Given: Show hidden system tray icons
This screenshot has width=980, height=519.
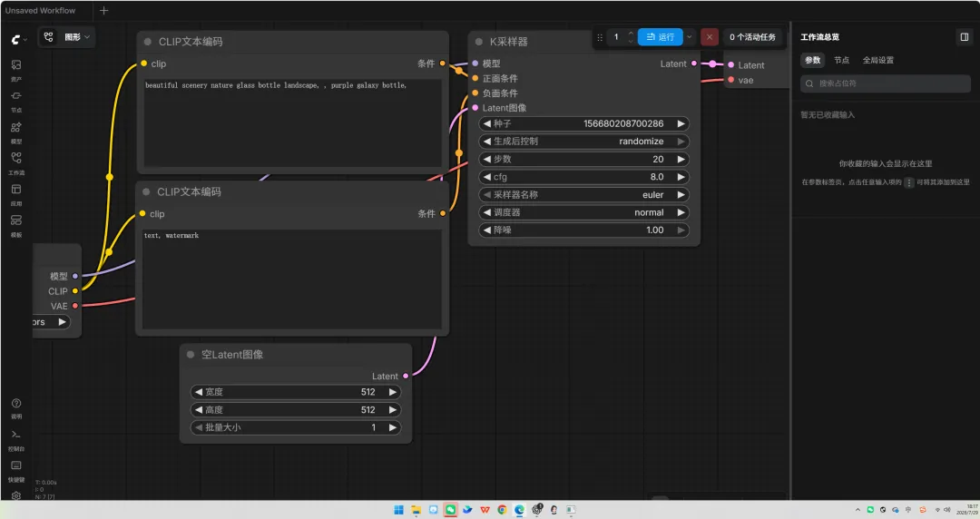Looking at the screenshot, I should click(x=857, y=510).
